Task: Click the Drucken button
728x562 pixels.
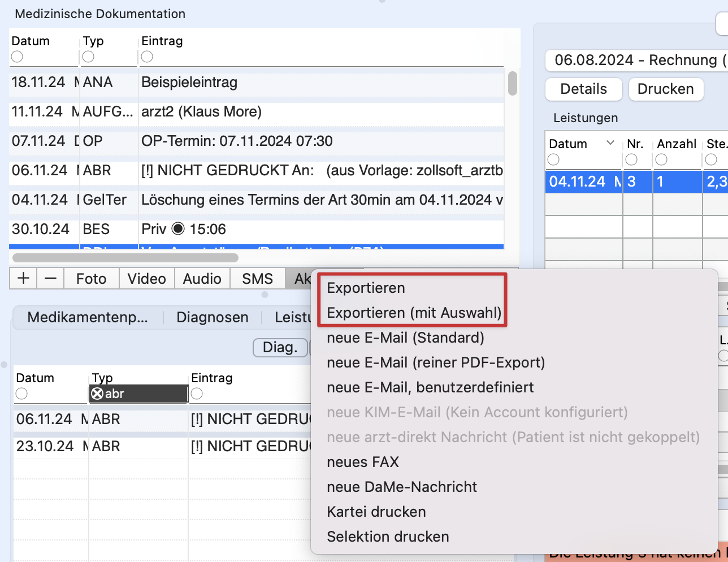Action: (666, 89)
